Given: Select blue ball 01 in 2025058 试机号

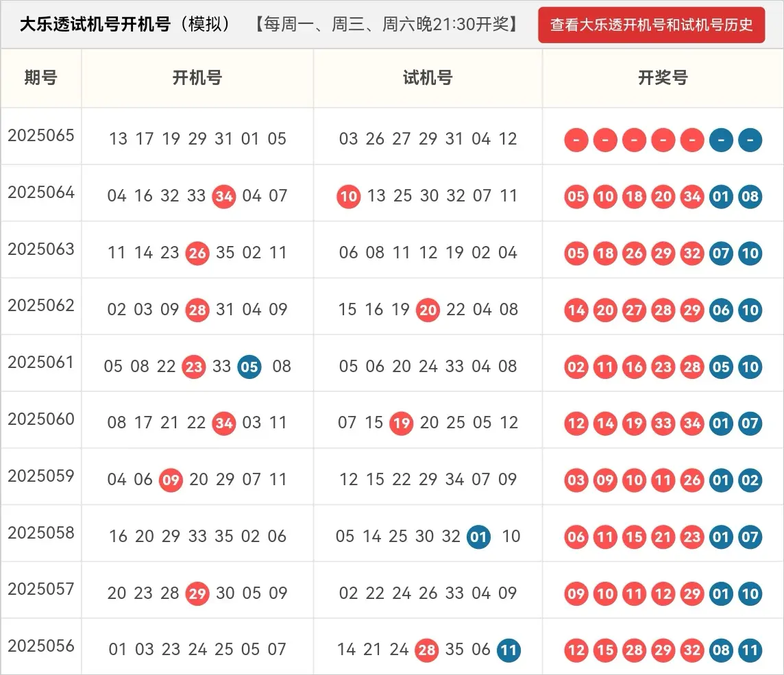Looking at the screenshot, I should pyautogui.click(x=478, y=537).
